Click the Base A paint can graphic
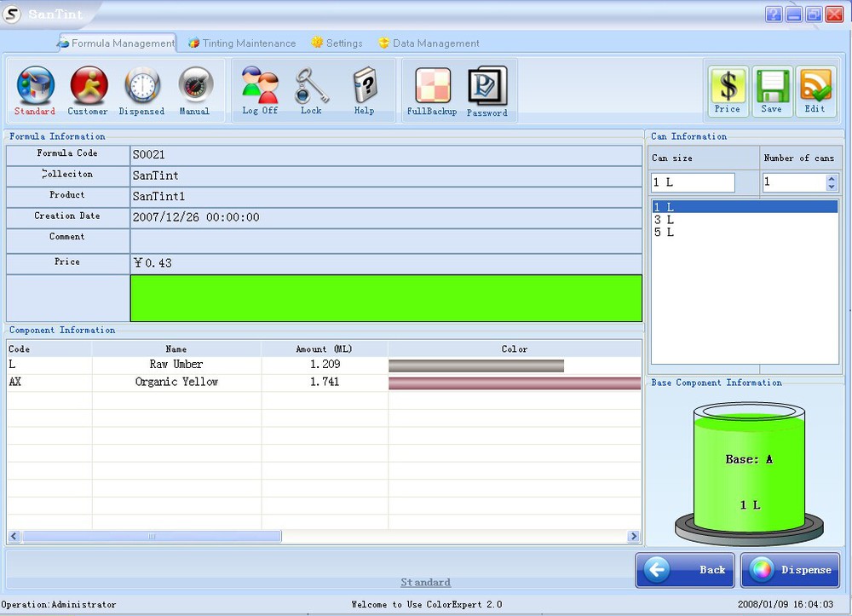This screenshot has width=852, height=616. point(749,473)
